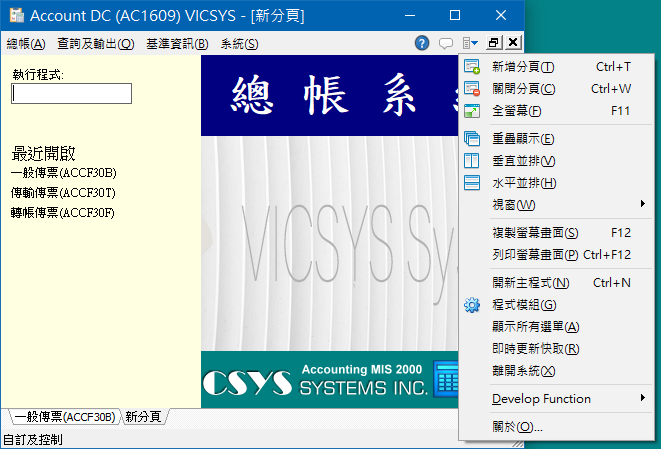
Task: Choose 垂直並排(V) from the menu
Action: [556, 161]
